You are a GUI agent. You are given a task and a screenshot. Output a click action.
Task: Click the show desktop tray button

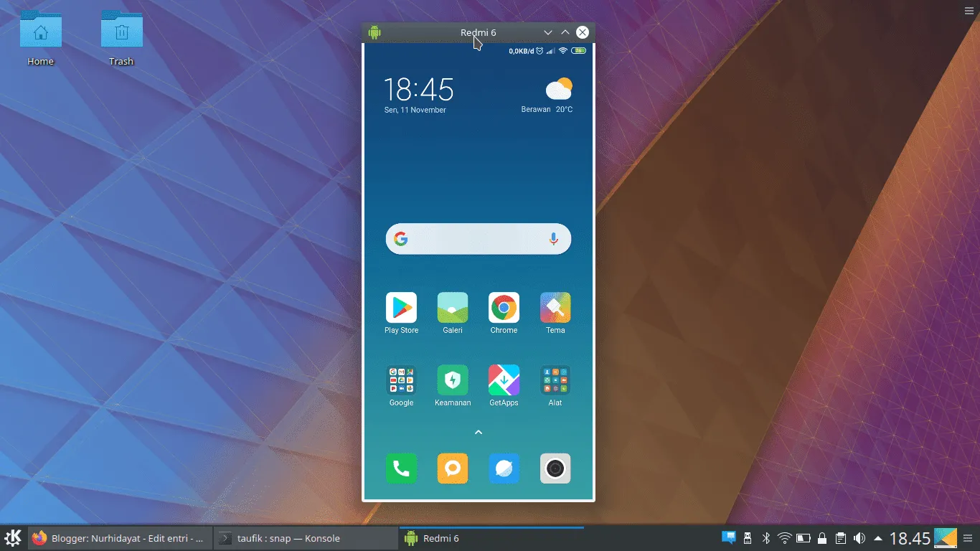(946, 538)
